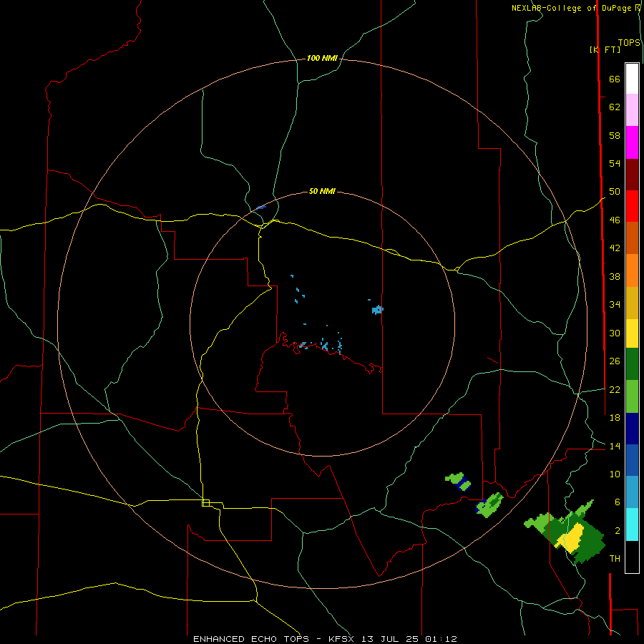Click the legend value 42

(615, 248)
